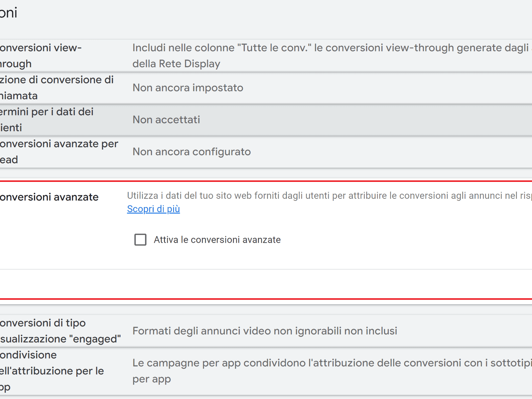Expand the "conversioni view-through" setting label
Image resolution: width=532 pixels, height=399 pixels.
(40, 56)
